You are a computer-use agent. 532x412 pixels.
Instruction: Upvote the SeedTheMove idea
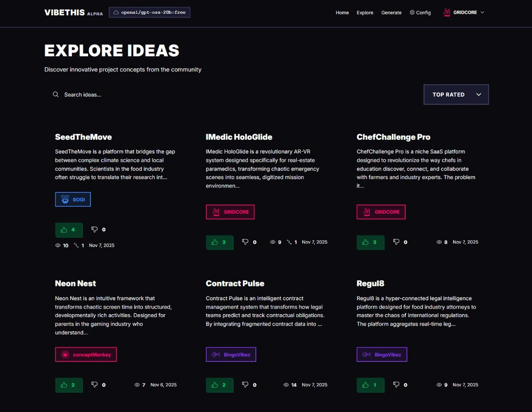pyautogui.click(x=69, y=230)
